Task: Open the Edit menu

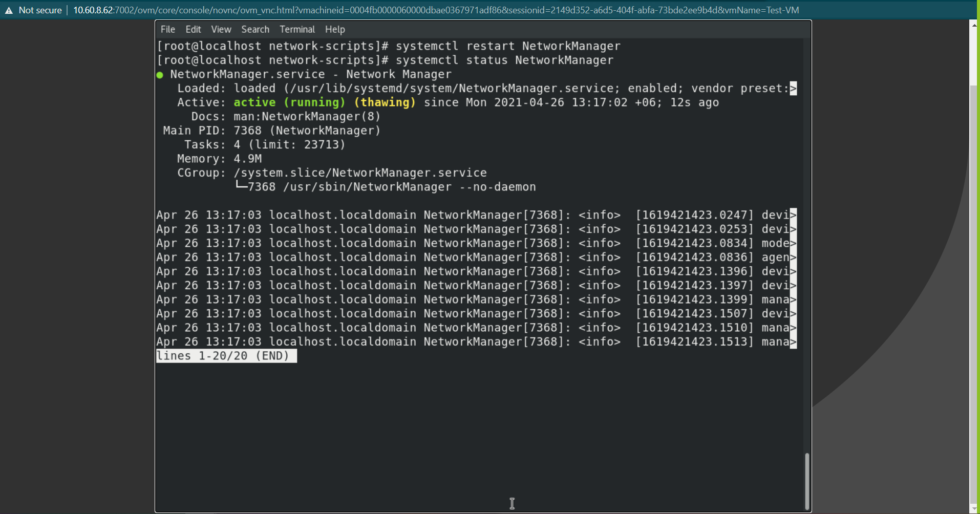Action: (x=193, y=30)
